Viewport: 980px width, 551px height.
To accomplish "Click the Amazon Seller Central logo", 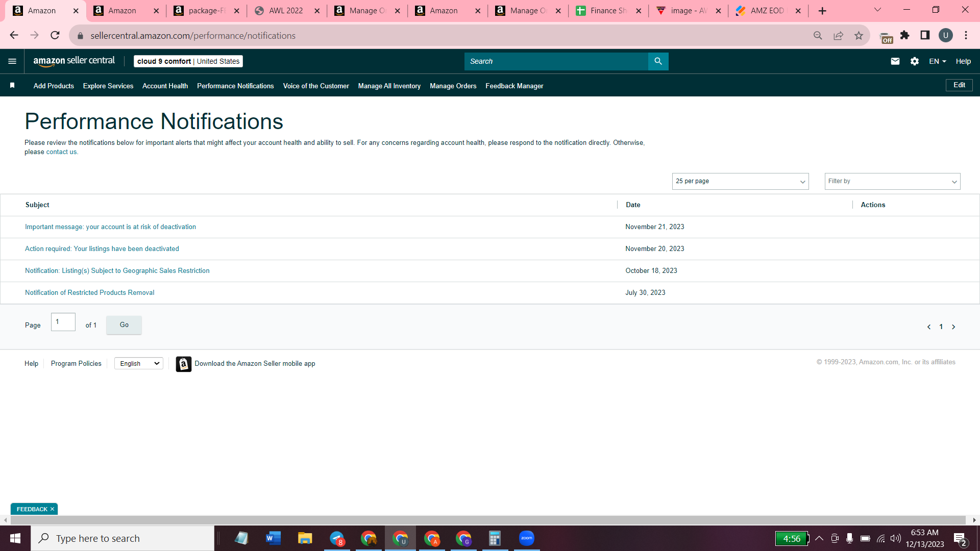I will pos(74,61).
